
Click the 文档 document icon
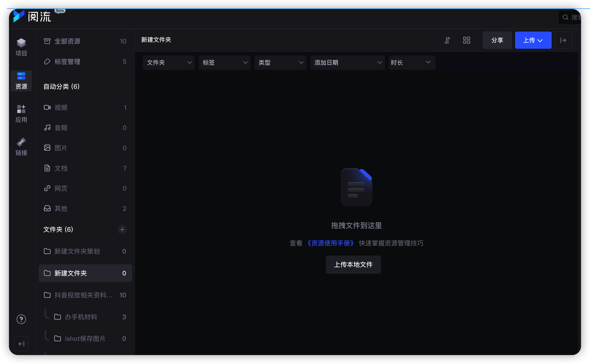47,168
